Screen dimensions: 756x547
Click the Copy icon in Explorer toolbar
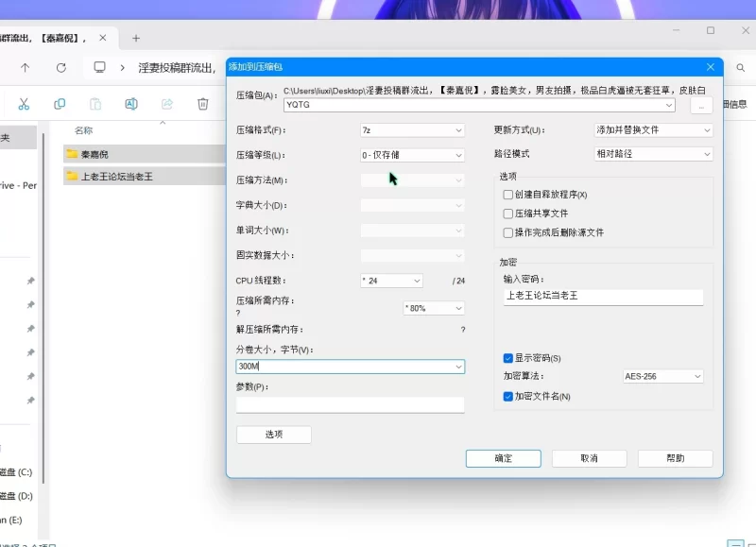pyautogui.click(x=60, y=104)
